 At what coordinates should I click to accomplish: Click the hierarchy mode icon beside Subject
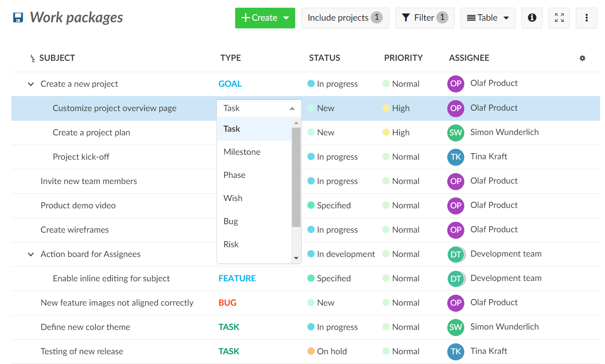(32, 59)
